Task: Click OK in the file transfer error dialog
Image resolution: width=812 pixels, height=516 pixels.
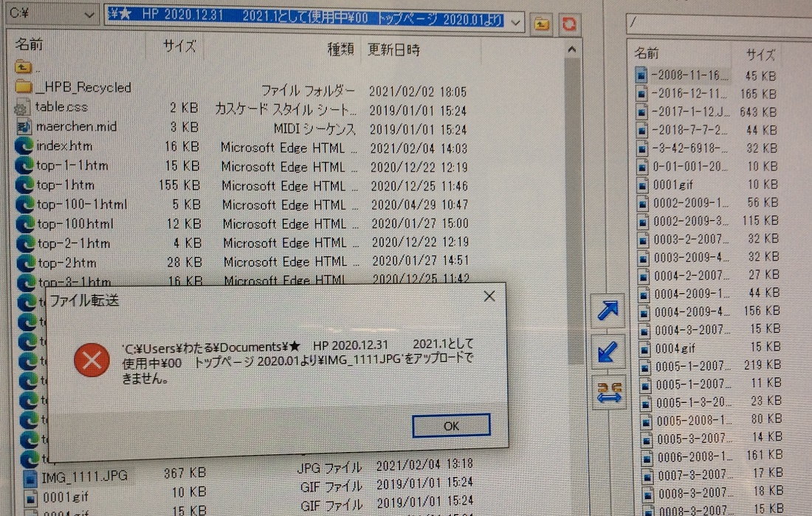Action: [451, 426]
